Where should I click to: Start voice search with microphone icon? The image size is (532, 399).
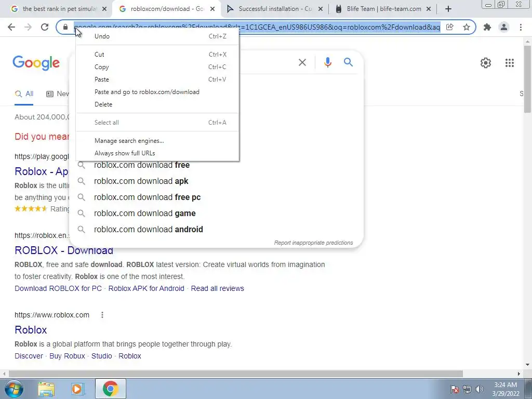pyautogui.click(x=327, y=62)
